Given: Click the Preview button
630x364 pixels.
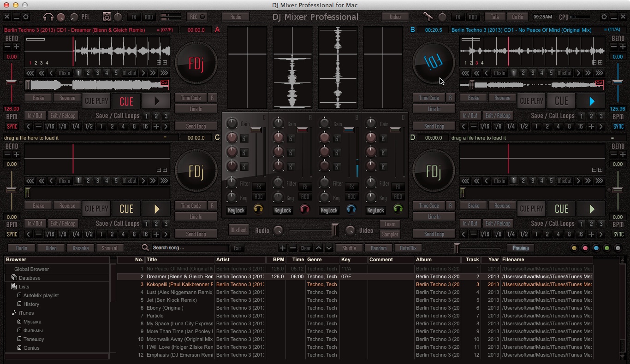Looking at the screenshot, I should coord(521,248).
